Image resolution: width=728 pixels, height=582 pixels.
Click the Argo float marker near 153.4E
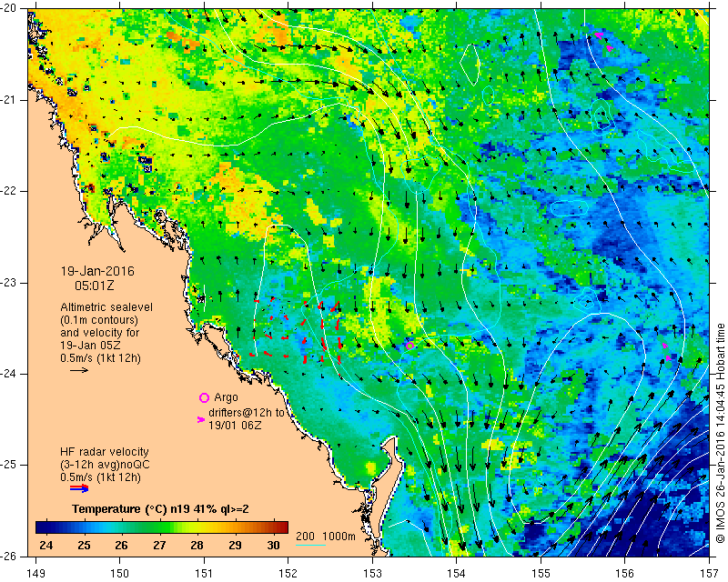coord(409,346)
